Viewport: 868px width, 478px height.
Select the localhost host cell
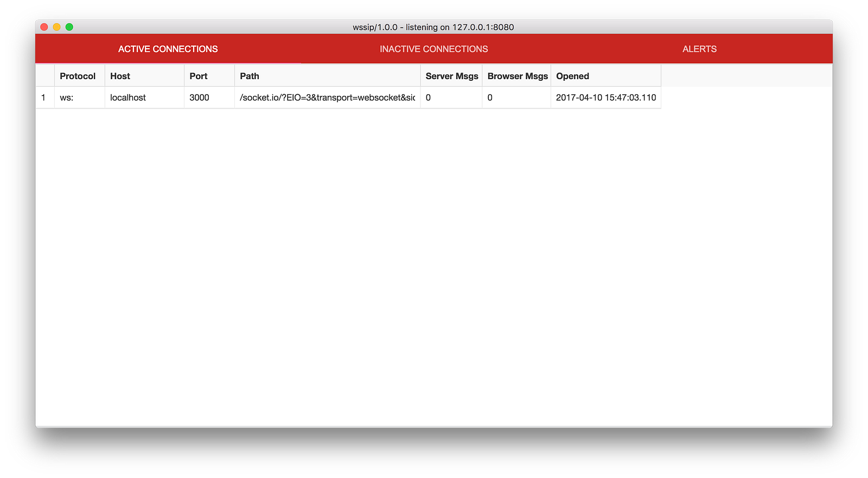(x=144, y=98)
